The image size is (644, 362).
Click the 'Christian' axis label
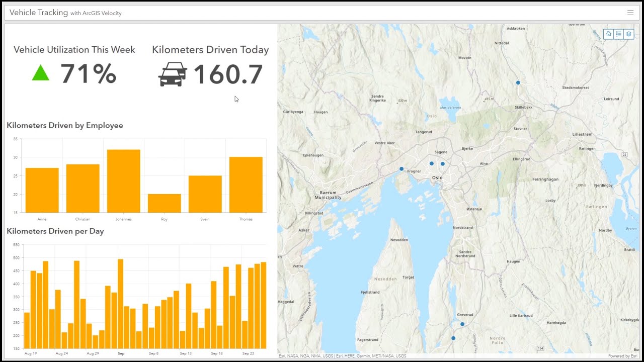pyautogui.click(x=83, y=219)
